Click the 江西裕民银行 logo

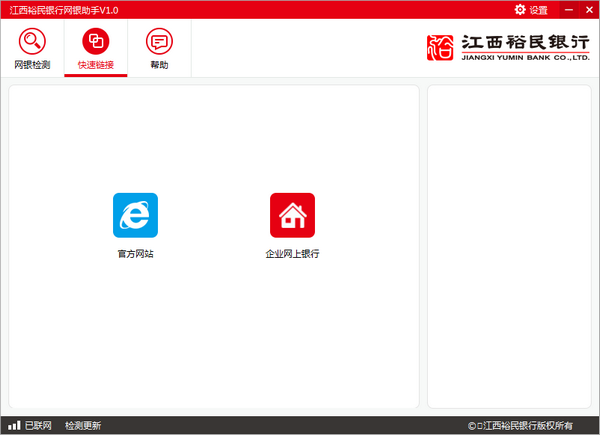[x=508, y=47]
